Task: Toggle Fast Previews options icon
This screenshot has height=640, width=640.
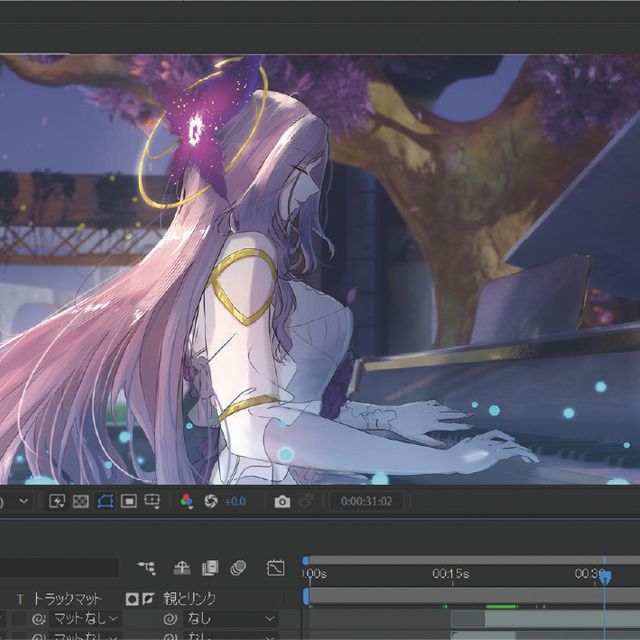Action: pyautogui.click(x=57, y=501)
